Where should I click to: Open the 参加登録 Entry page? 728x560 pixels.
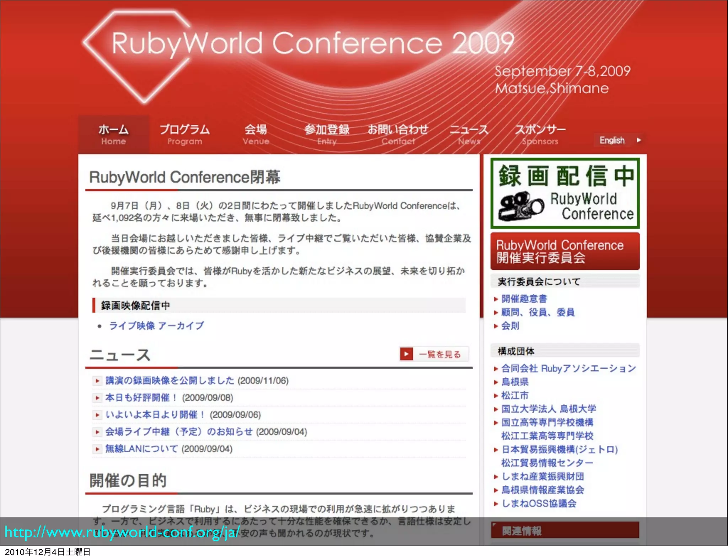pos(327,134)
